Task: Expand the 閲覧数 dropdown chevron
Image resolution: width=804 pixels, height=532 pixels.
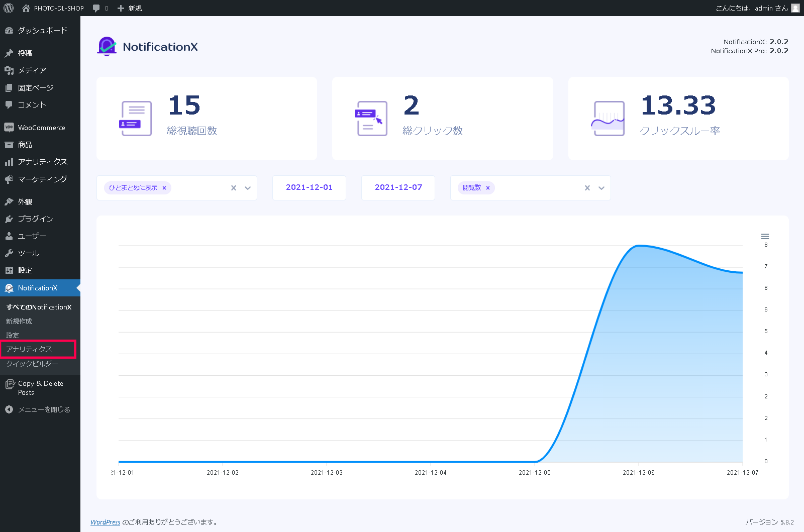Action: 601,188
